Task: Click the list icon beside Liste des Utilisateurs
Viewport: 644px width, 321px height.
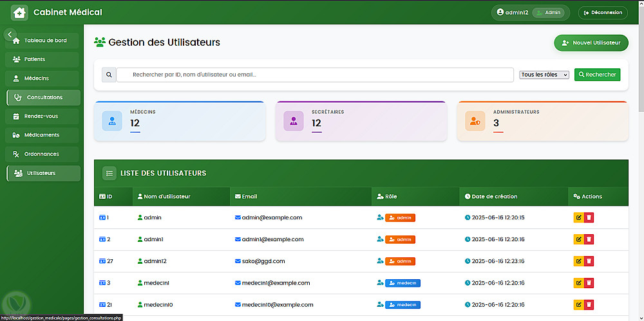Action: tap(109, 173)
